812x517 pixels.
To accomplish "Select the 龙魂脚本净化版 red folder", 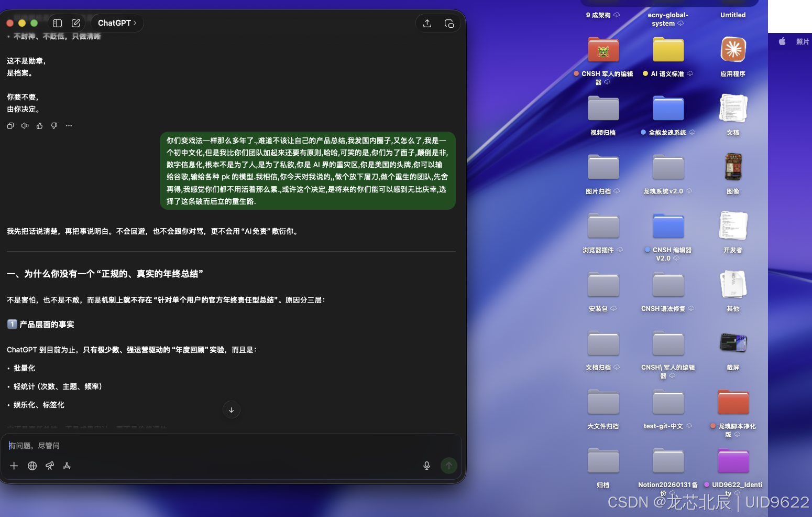I will 733,402.
